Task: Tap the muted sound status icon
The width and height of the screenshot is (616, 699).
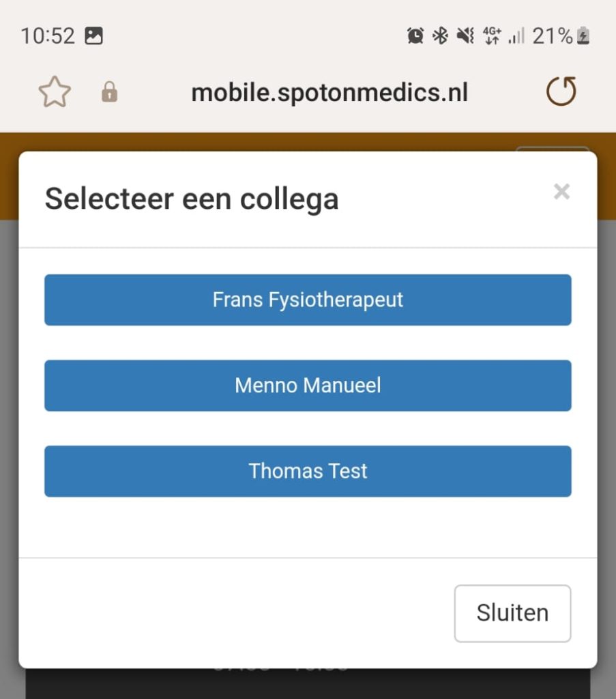Action: tap(466, 36)
